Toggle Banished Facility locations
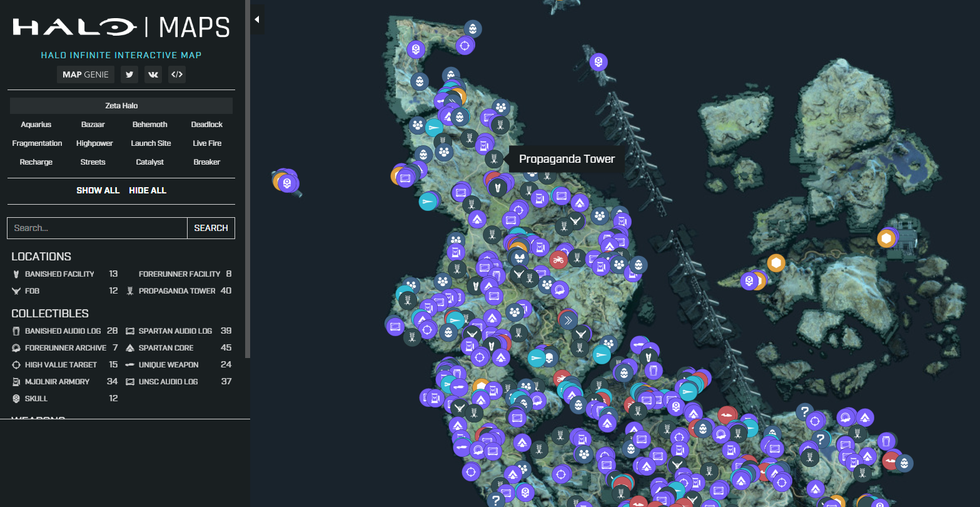Screen dimensions: 980x507 [x=65, y=274]
